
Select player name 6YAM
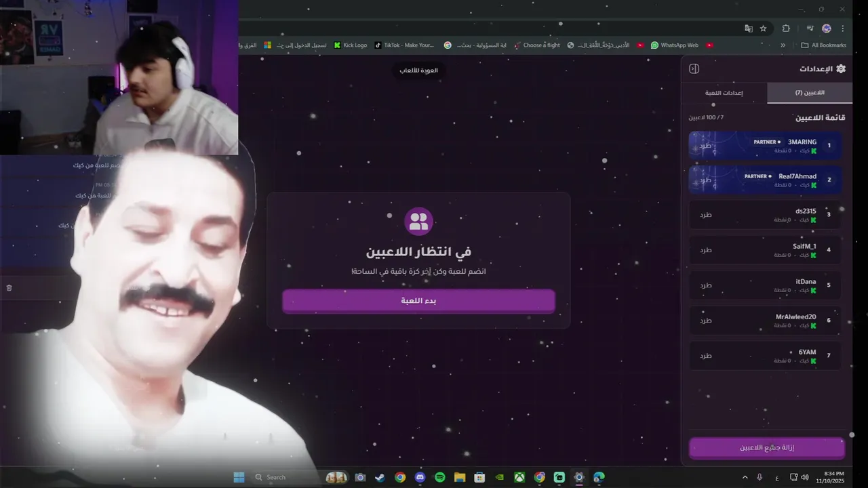[808, 352]
